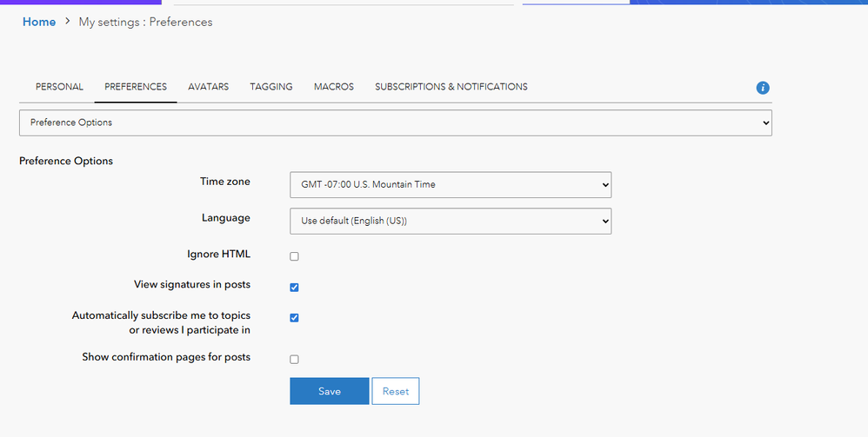
Task: Toggle automatic topic subscription checkbox
Action: pyautogui.click(x=294, y=317)
